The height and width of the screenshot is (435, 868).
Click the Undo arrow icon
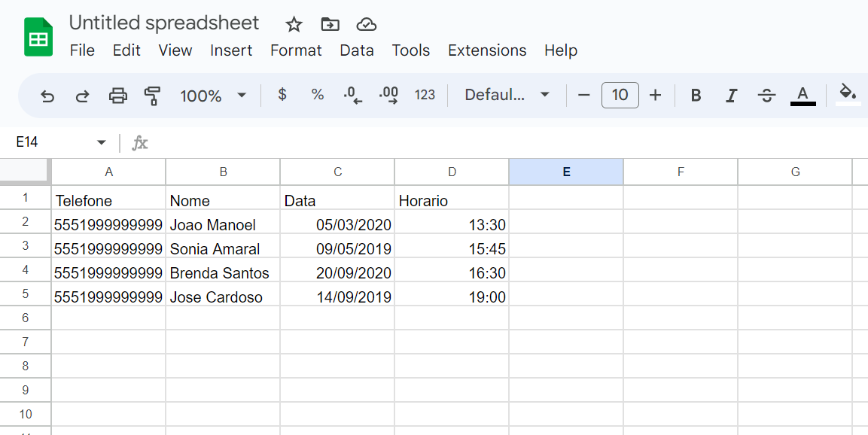(x=47, y=96)
